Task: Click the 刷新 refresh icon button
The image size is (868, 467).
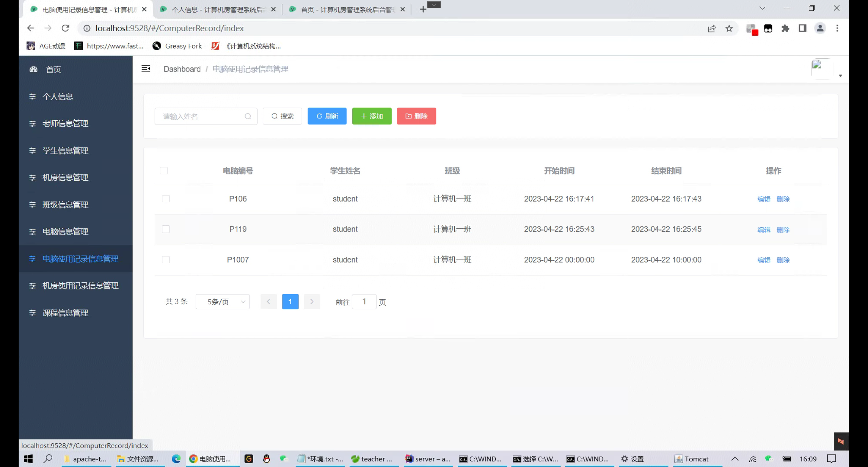Action: [x=327, y=116]
